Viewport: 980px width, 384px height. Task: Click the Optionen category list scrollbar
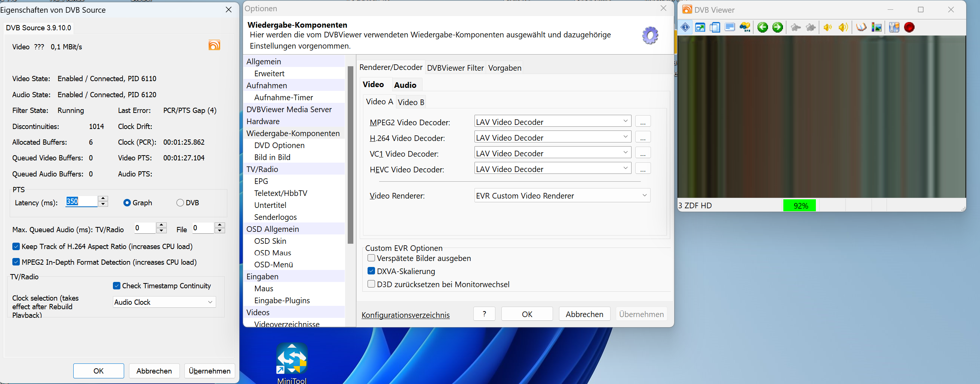tap(350, 155)
